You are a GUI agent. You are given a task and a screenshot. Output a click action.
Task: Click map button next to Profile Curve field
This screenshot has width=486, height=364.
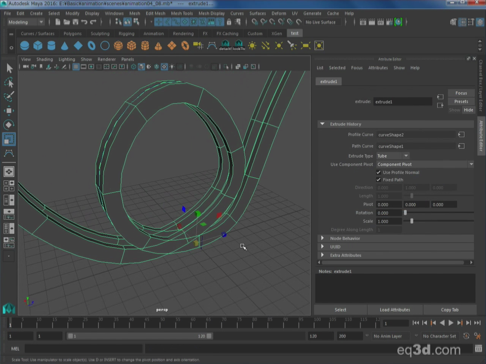[461, 135]
